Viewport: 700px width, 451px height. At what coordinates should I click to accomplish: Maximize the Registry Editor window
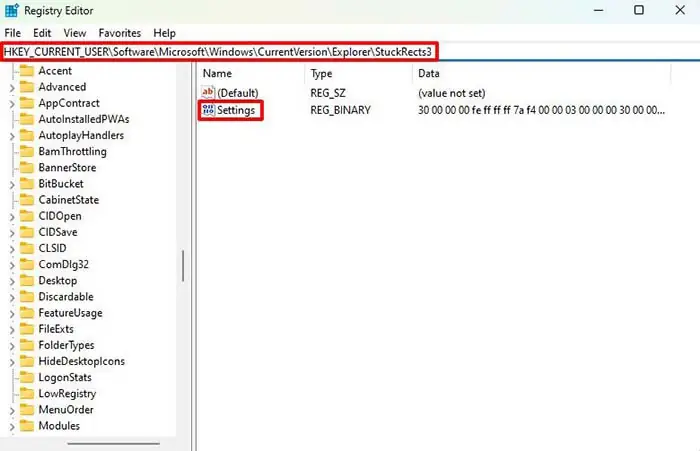(x=639, y=10)
